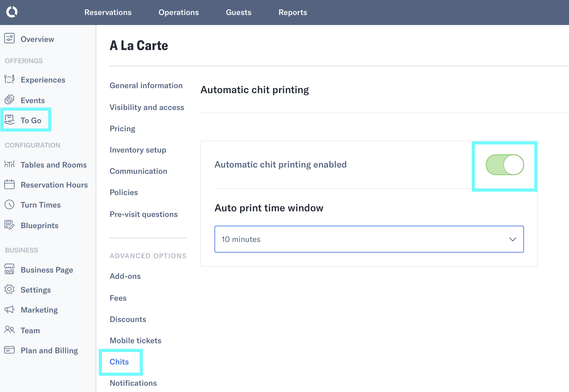Disable automatic chit printing toggle

[x=505, y=165]
